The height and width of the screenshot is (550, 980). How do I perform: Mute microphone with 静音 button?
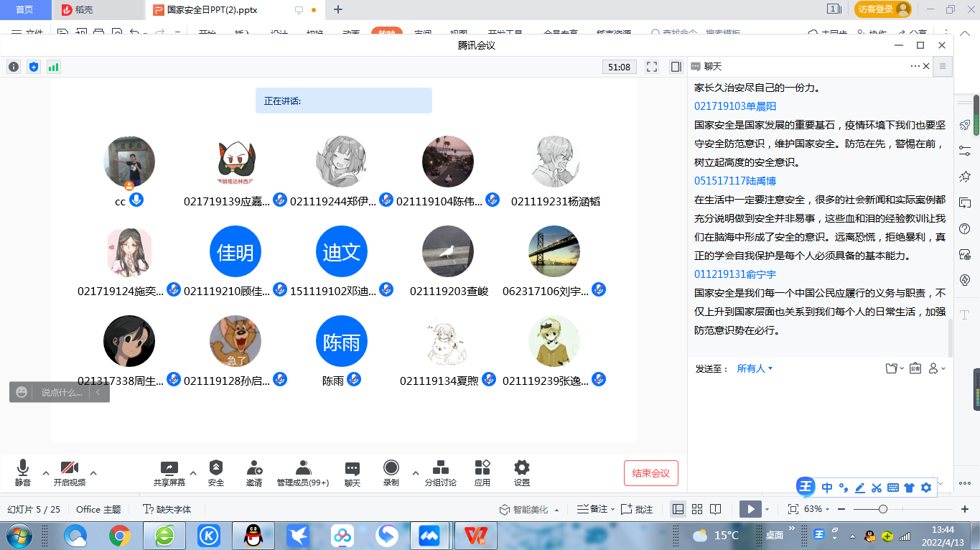click(x=23, y=472)
